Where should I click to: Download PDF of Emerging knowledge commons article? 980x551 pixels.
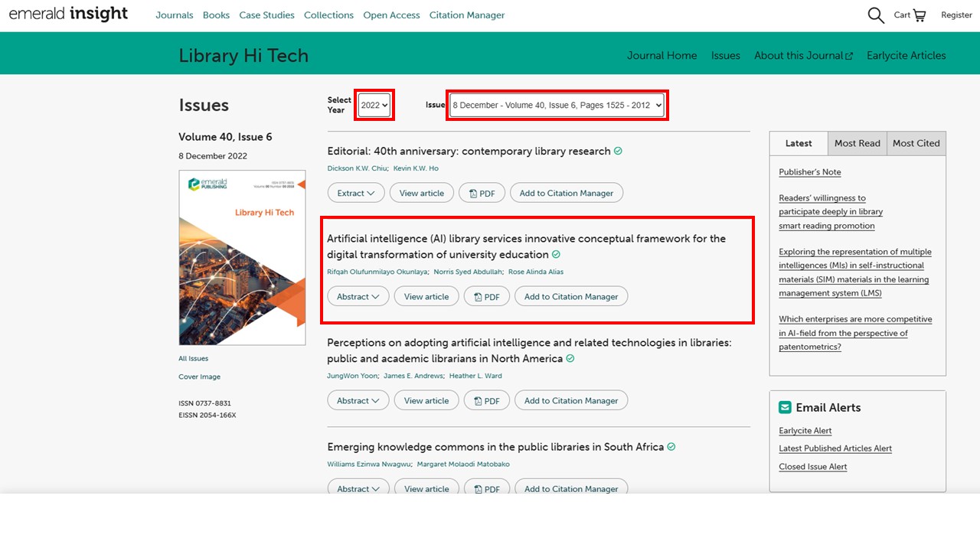(x=486, y=488)
